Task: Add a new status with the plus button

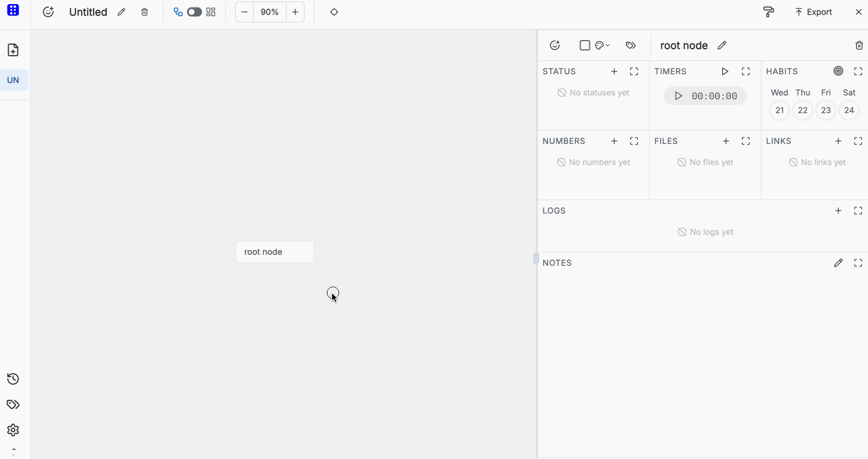Action: click(x=614, y=71)
